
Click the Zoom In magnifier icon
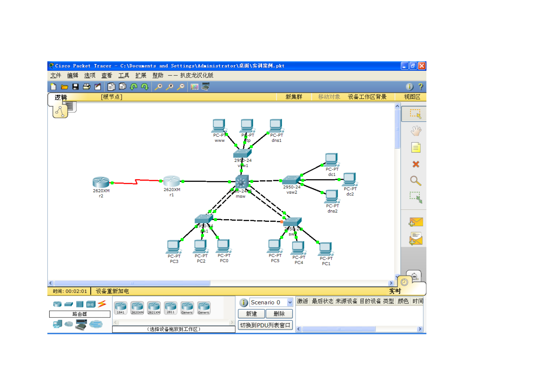click(x=158, y=87)
